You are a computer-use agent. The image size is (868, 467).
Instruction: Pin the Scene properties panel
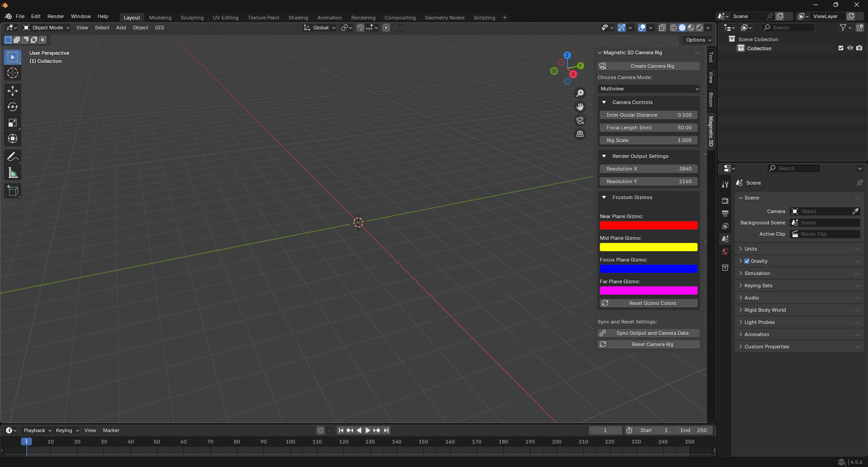pos(859,183)
